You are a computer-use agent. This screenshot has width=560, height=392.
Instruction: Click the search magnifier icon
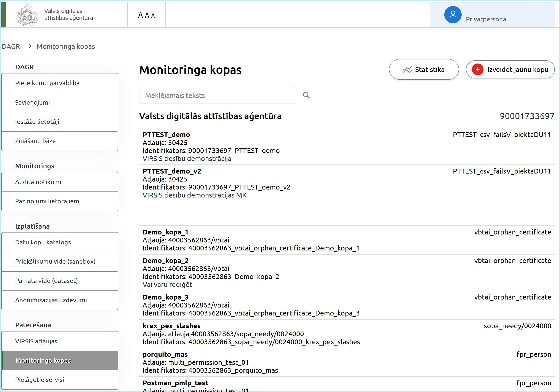pos(306,95)
